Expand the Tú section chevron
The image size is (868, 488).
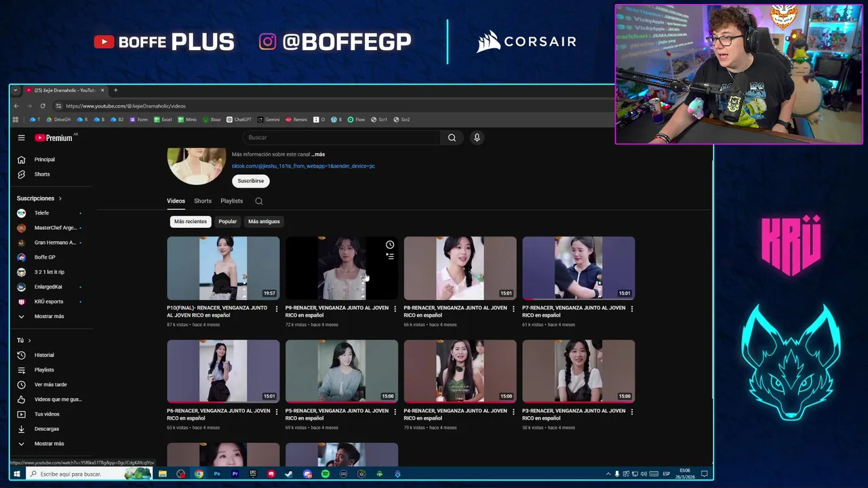tap(29, 340)
